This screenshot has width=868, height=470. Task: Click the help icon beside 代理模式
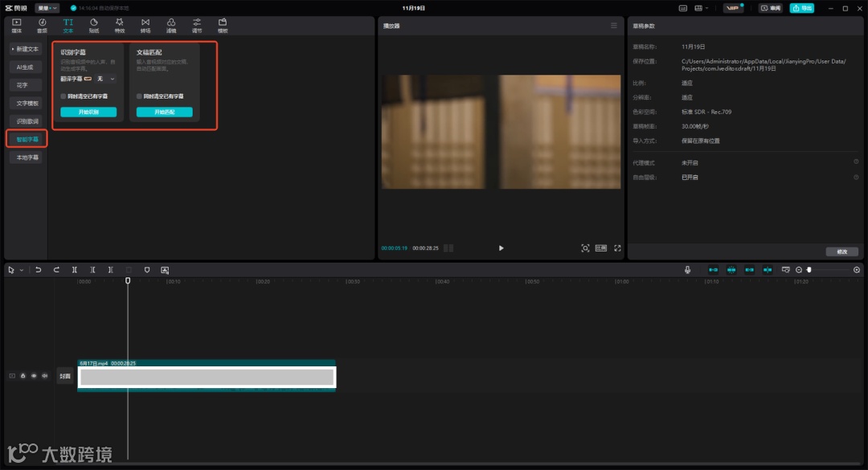pyautogui.click(x=856, y=162)
